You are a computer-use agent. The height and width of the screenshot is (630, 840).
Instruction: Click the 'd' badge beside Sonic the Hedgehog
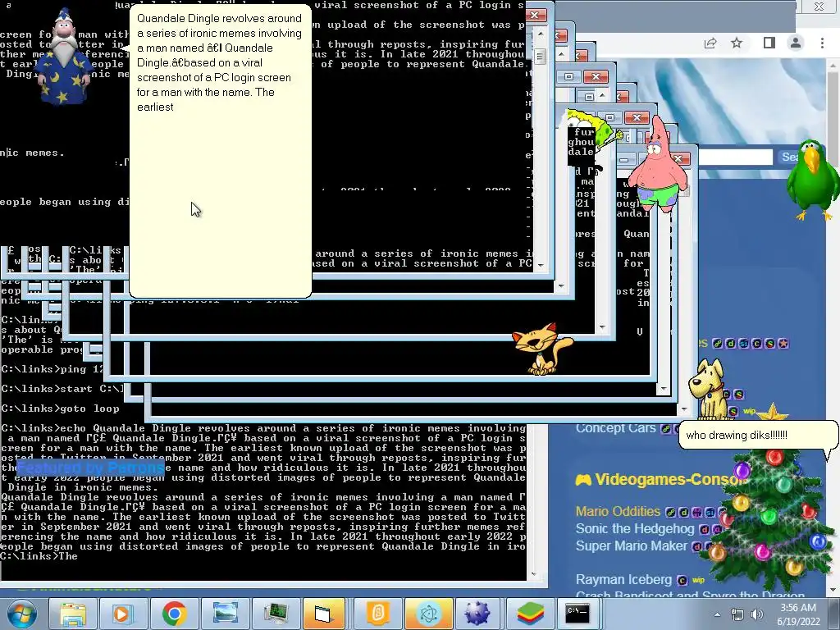(x=704, y=530)
